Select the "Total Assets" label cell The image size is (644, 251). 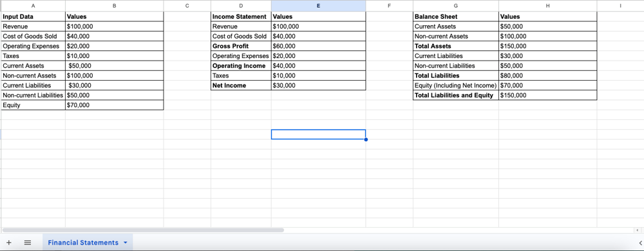tap(456, 46)
